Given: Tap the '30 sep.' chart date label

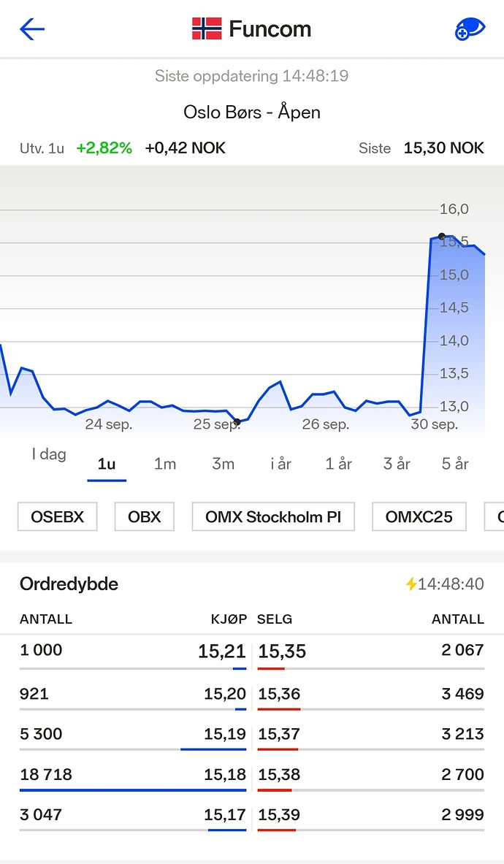Looking at the screenshot, I should coord(435,424).
